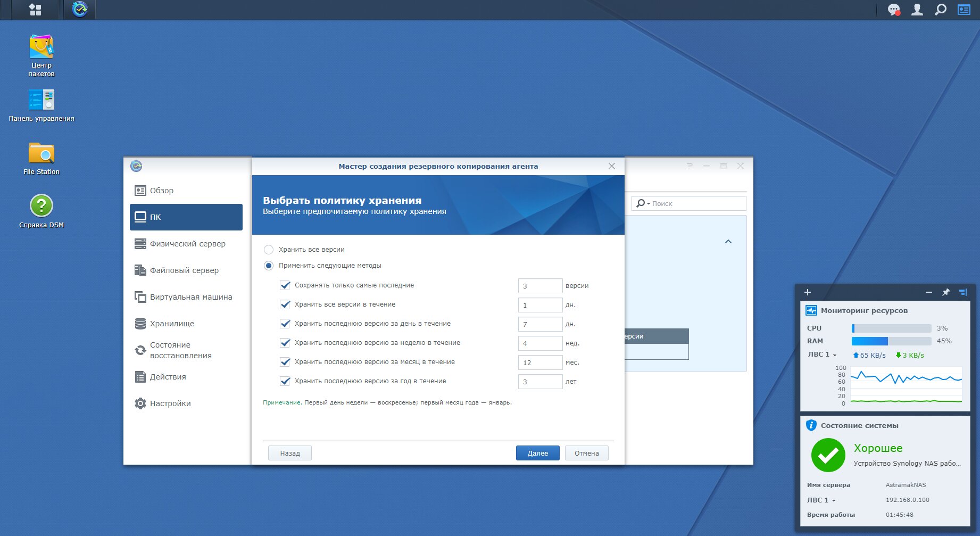Click Active Backup taskbar icon
This screenshot has height=536, width=980.
click(x=80, y=9)
